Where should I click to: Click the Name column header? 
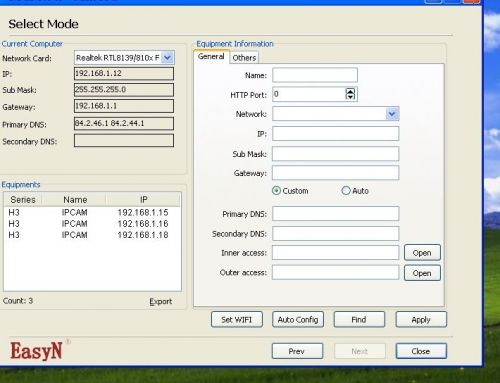(75, 200)
